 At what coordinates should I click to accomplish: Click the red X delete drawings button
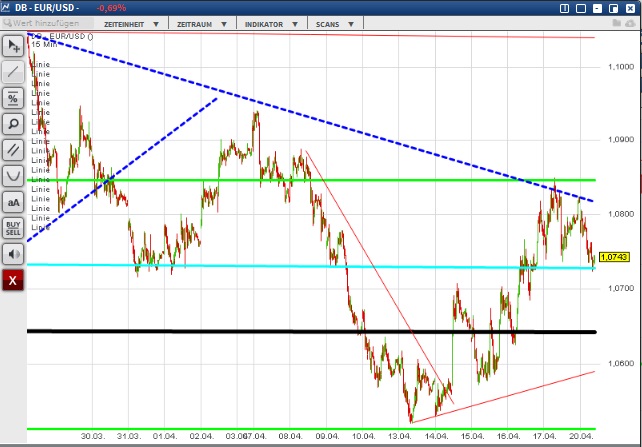point(13,280)
